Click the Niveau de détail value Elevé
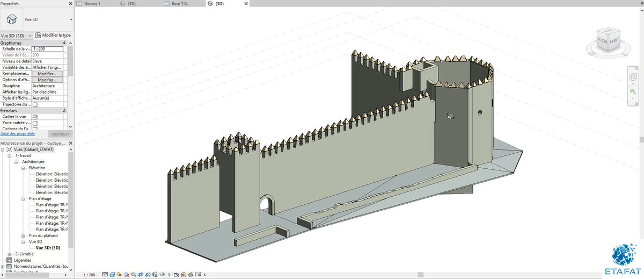The width and height of the screenshot is (644, 279). pyautogui.click(x=47, y=61)
